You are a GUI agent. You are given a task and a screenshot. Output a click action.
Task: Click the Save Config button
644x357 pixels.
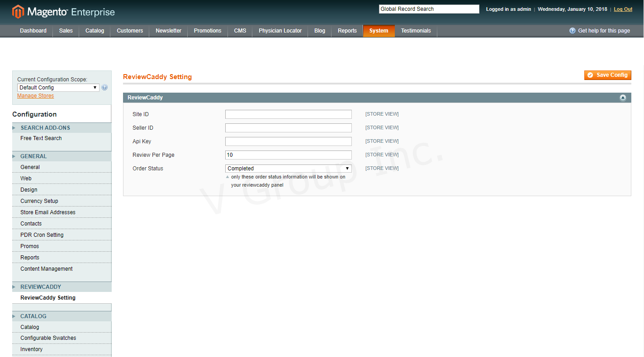pyautogui.click(x=607, y=75)
